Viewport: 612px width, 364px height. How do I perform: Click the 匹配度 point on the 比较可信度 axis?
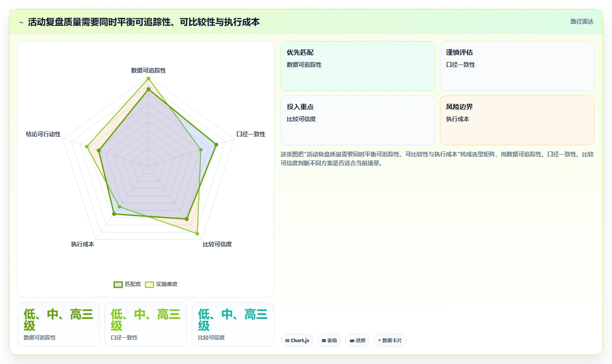pyautogui.click(x=186, y=219)
